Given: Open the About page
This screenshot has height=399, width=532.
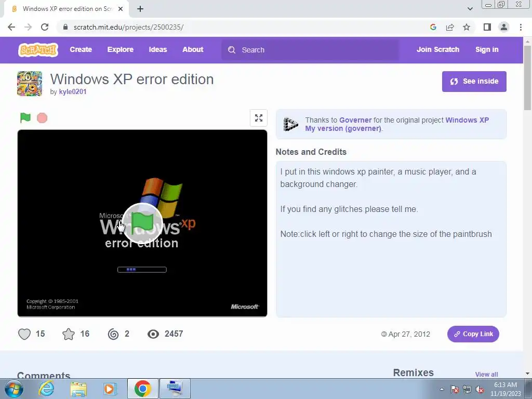Looking at the screenshot, I should (193, 49).
